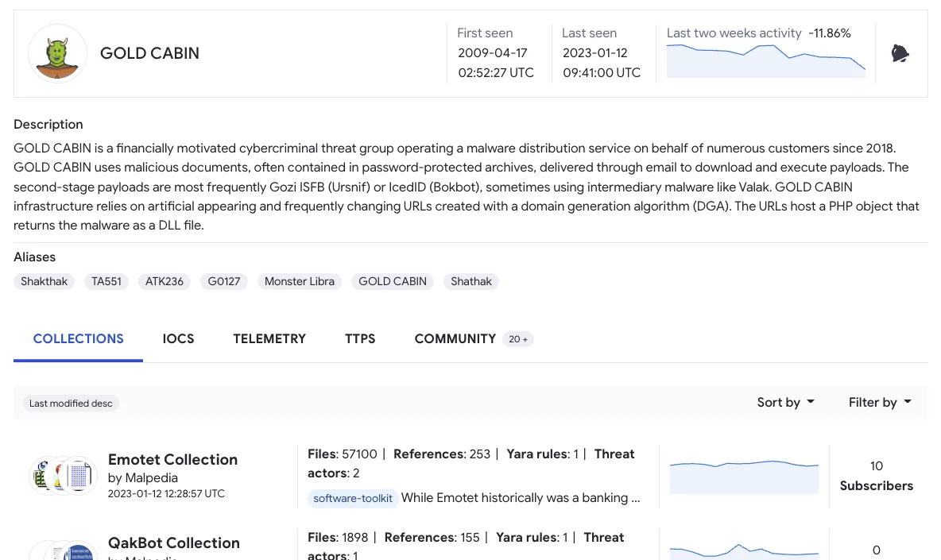The width and height of the screenshot is (941, 560).
Task: Click the Last modified desc chip
Action: tap(71, 404)
